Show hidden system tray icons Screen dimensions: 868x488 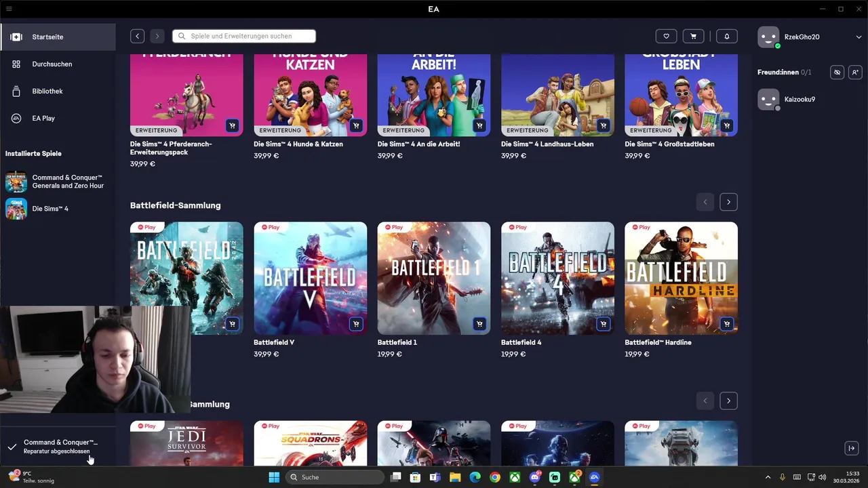point(768,477)
